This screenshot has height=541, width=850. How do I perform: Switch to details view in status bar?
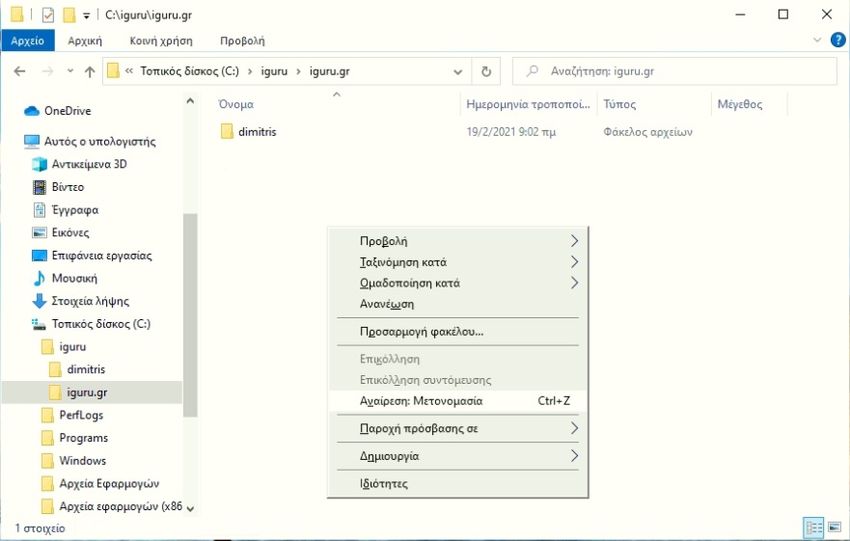[x=814, y=527]
